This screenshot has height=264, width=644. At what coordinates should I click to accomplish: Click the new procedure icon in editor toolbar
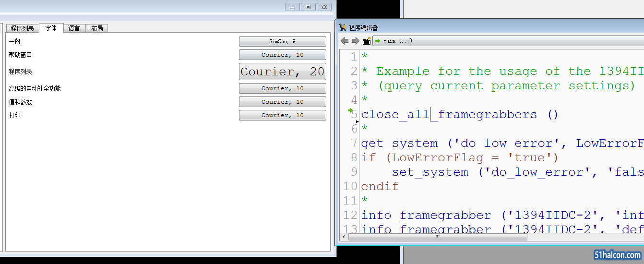click(367, 41)
